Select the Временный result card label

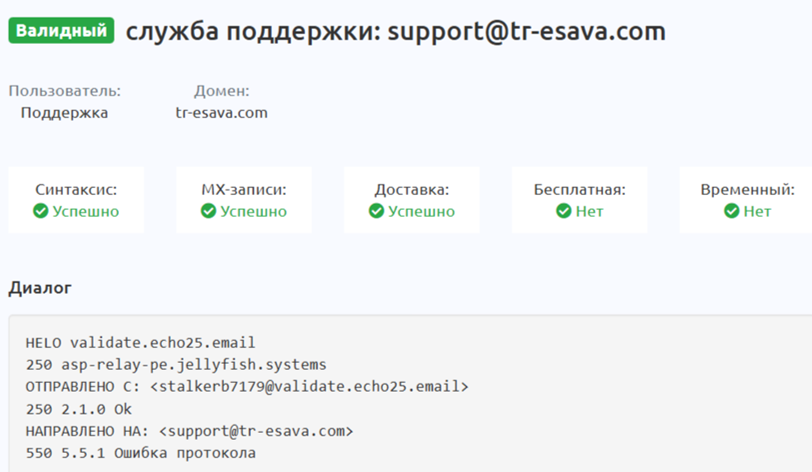point(748,189)
